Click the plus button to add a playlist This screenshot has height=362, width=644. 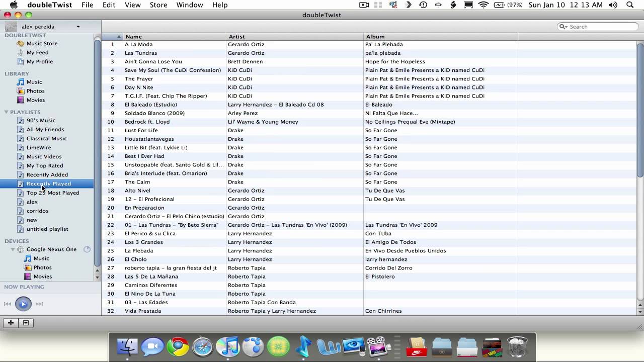coord(11,323)
